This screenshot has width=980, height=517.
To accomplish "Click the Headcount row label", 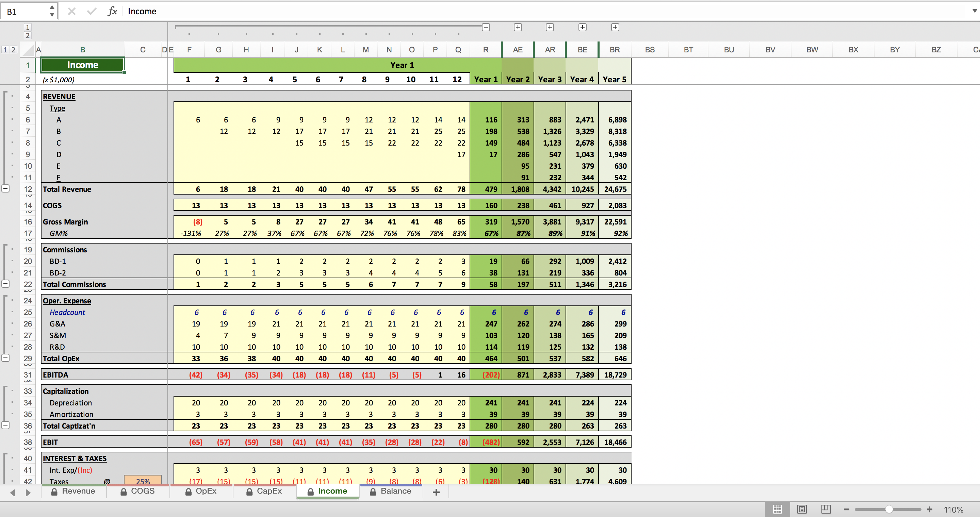I will (x=67, y=312).
